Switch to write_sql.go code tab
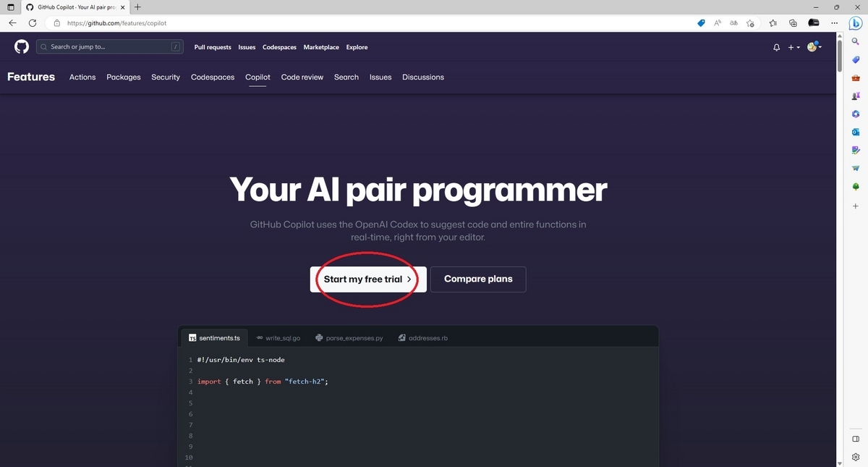 pos(278,338)
